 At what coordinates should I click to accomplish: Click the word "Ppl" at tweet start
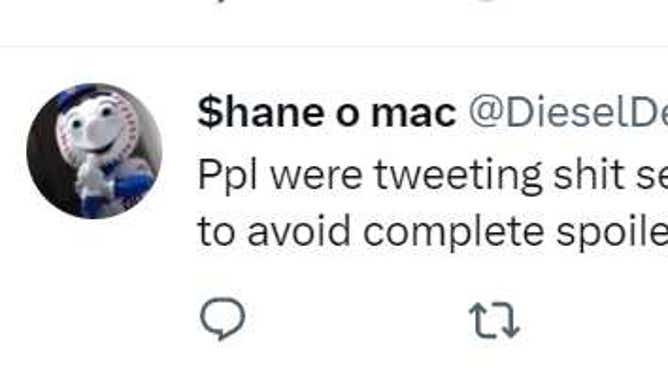point(228,177)
